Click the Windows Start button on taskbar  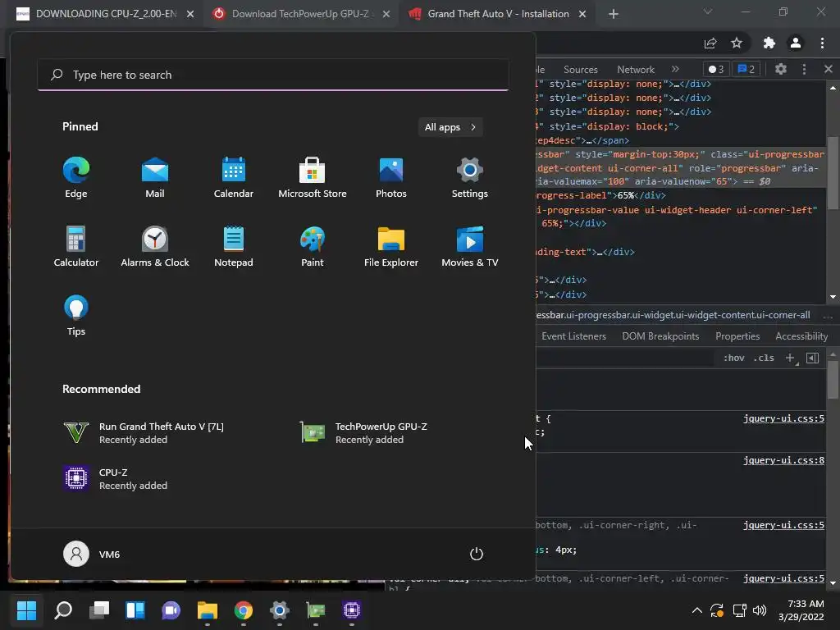[26, 610]
